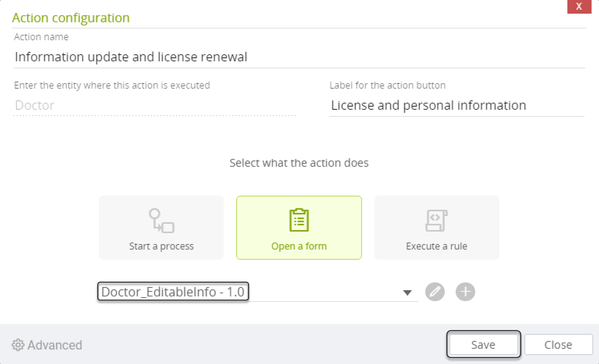Viewport: 599px width, 364px height.
Task: Click the plus icon to add new form
Action: tap(465, 292)
